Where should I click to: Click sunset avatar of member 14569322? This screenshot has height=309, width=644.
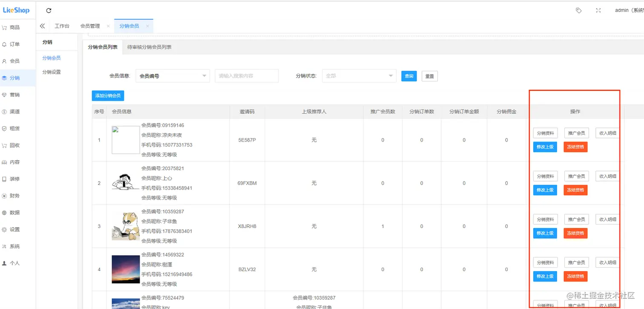[126, 269]
